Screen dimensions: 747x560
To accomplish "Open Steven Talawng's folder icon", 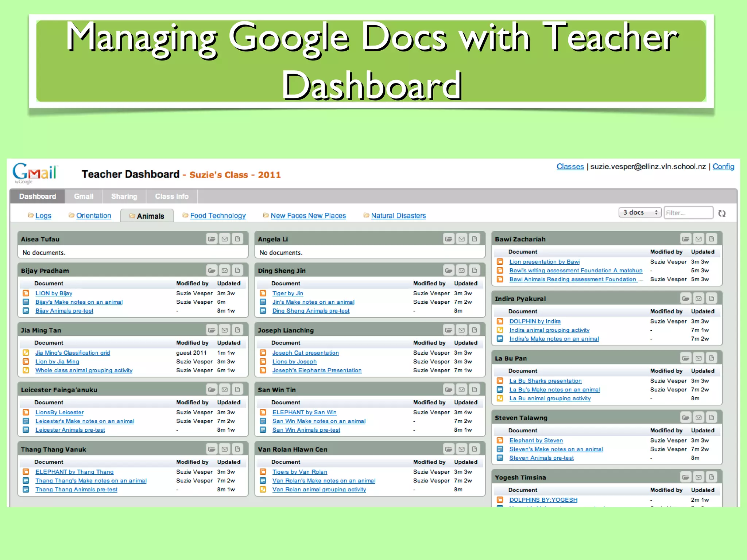I will click(686, 417).
